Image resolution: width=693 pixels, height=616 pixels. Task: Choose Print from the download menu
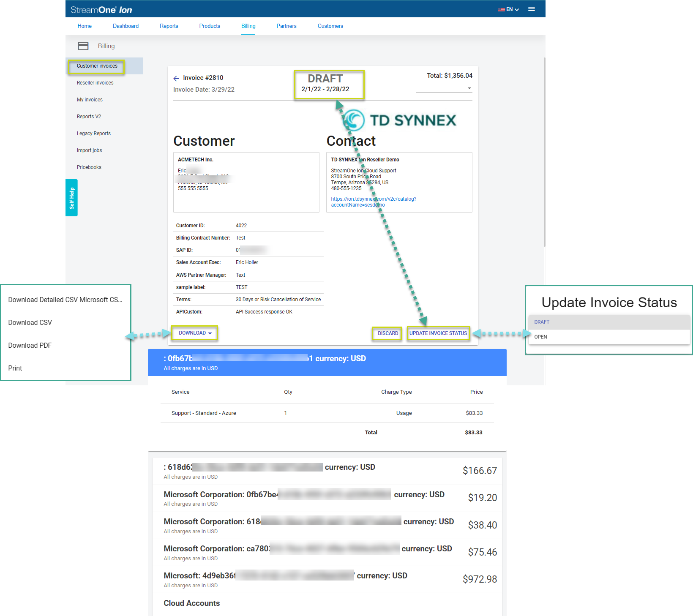pos(15,368)
